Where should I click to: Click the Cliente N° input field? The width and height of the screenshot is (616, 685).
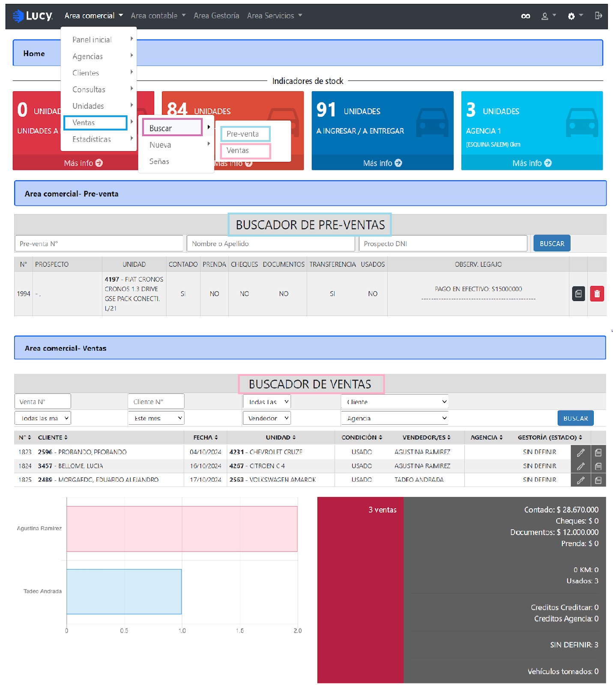[156, 402]
